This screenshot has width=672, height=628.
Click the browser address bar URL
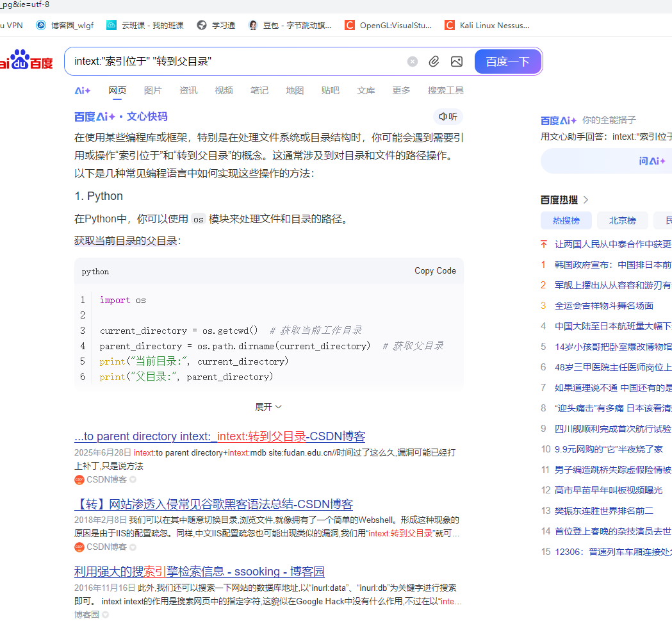point(25,4)
